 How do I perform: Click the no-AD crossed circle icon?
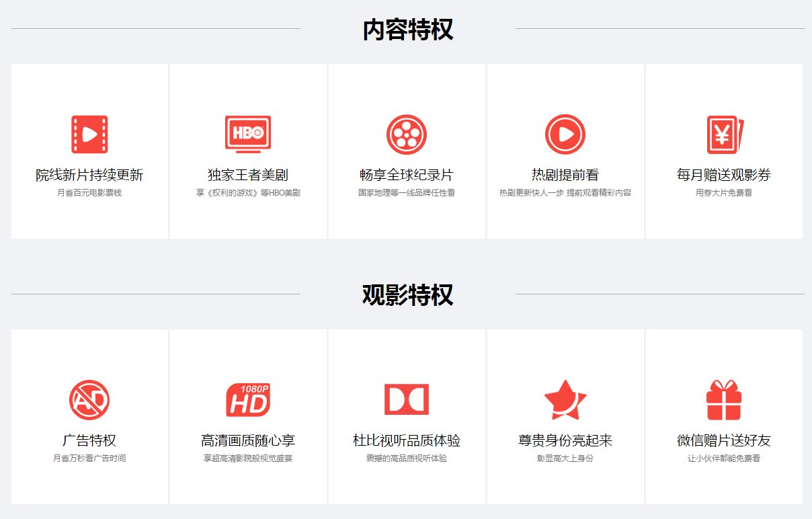click(89, 400)
